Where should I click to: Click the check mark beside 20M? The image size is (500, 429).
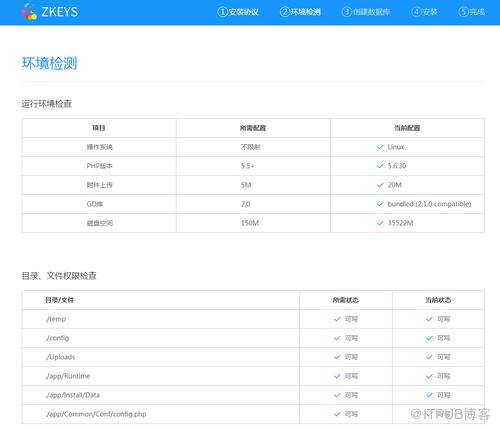[380, 185]
